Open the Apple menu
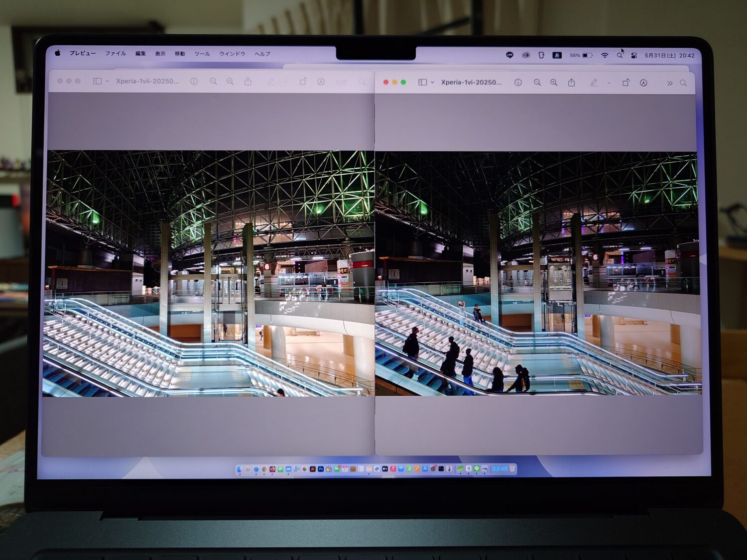Screen dimensions: 747x560 tap(58, 53)
